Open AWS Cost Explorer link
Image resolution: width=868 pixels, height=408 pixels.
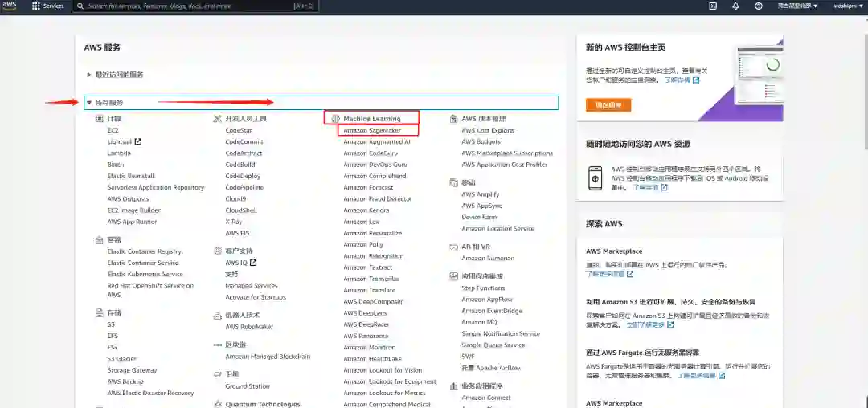point(488,130)
